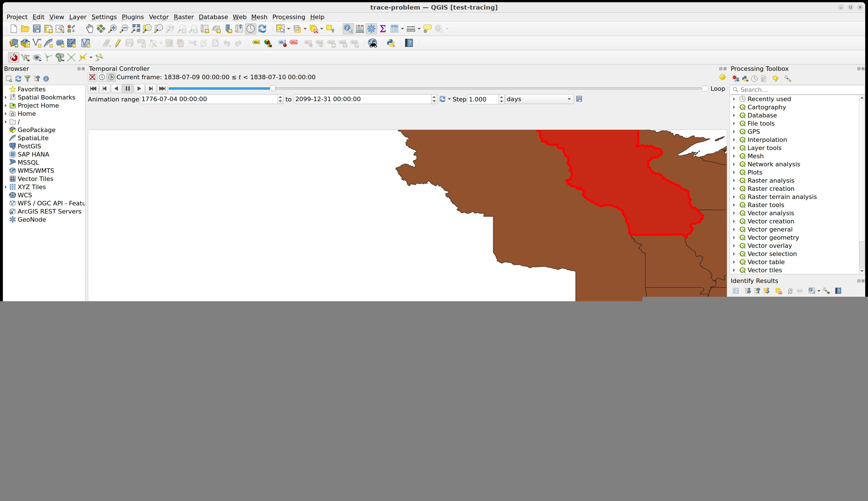Open the Processing menu
This screenshot has height=501, width=868.
pyautogui.click(x=289, y=17)
